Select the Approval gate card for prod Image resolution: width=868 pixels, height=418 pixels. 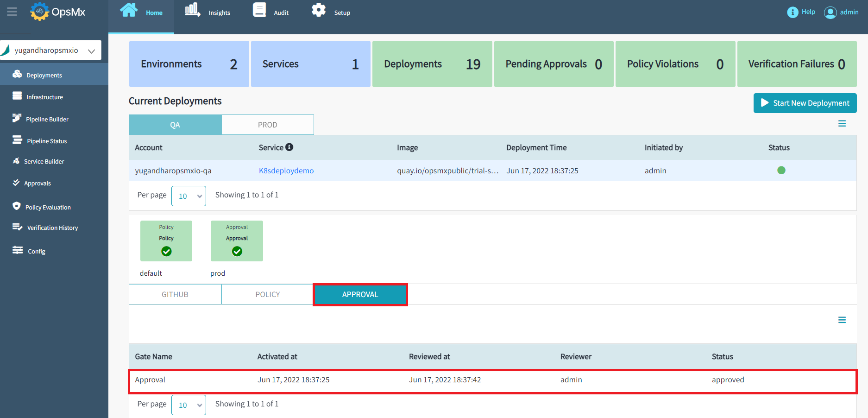(237, 241)
